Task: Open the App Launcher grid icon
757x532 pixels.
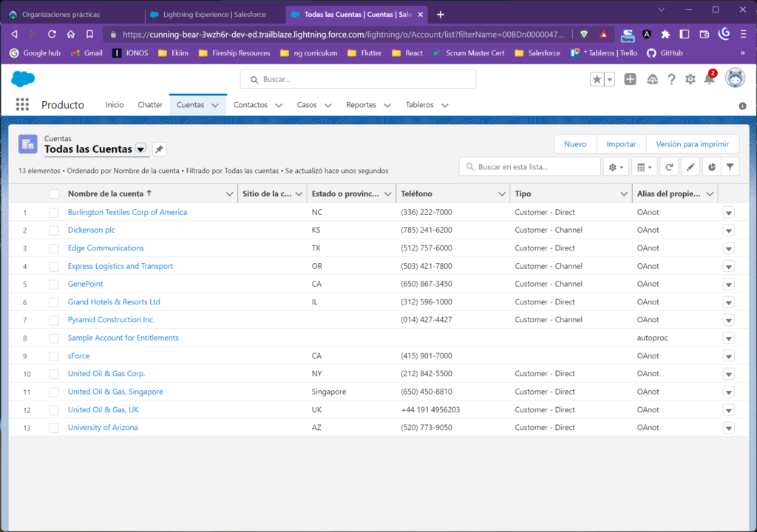Action: pos(22,104)
